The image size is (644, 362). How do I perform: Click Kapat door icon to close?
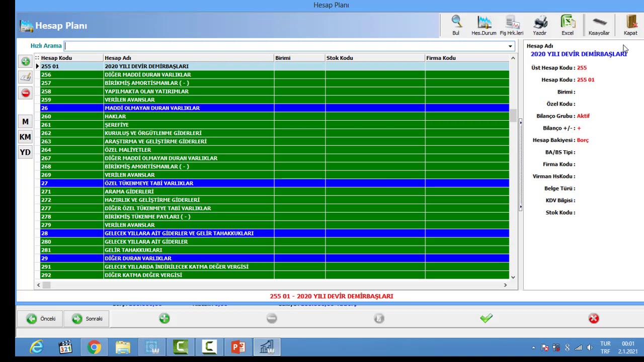click(x=630, y=22)
